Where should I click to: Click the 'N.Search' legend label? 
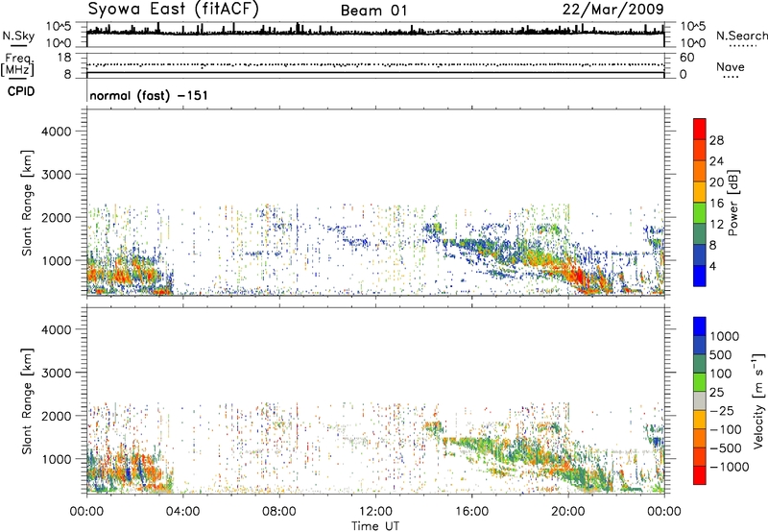(741, 36)
